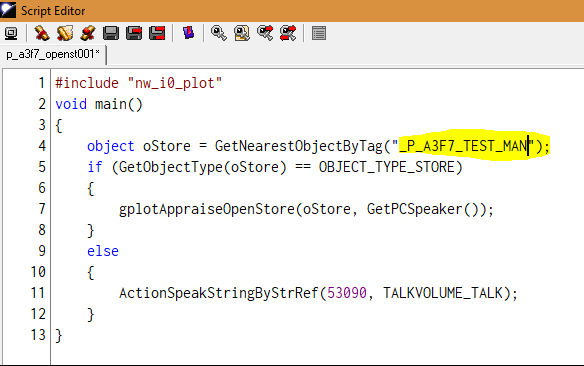Image resolution: width=584 pixels, height=366 pixels.
Task: Click on the 53090 number in line 11
Action: tap(347, 293)
